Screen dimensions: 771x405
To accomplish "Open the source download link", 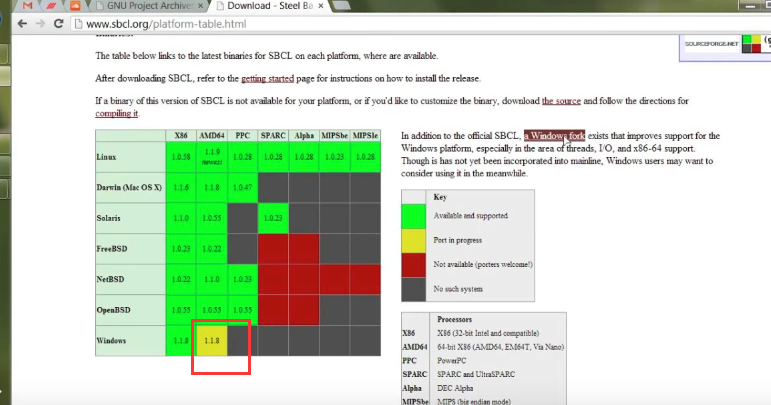I will (561, 101).
